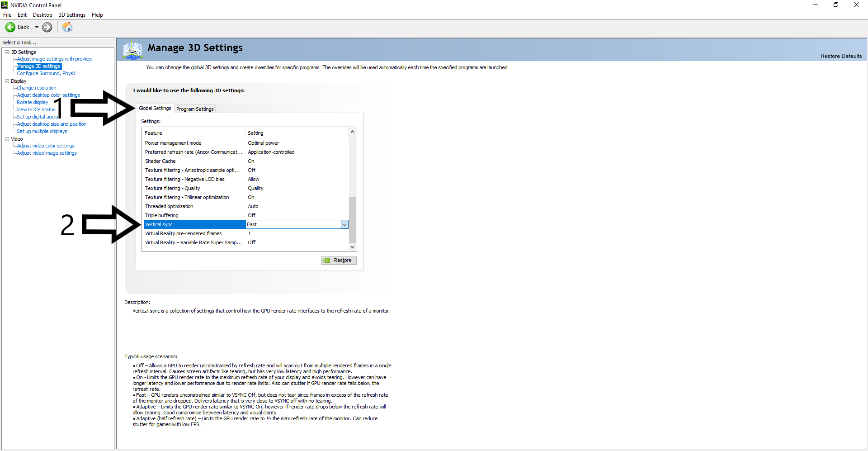Image resolution: width=868 pixels, height=451 pixels.
Task: Select Texture filtering - Anisotropic sample row
Action: click(246, 170)
